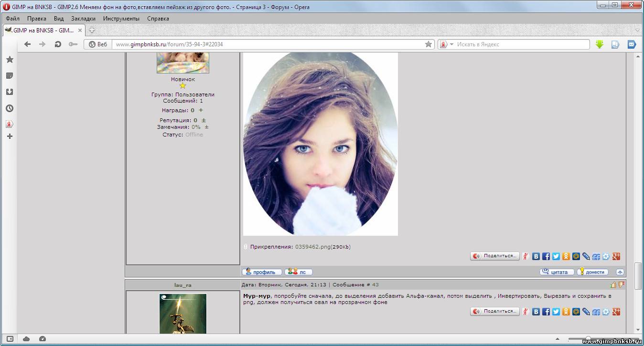Open Поделиться share menu in lau_ra's post

coord(494,312)
